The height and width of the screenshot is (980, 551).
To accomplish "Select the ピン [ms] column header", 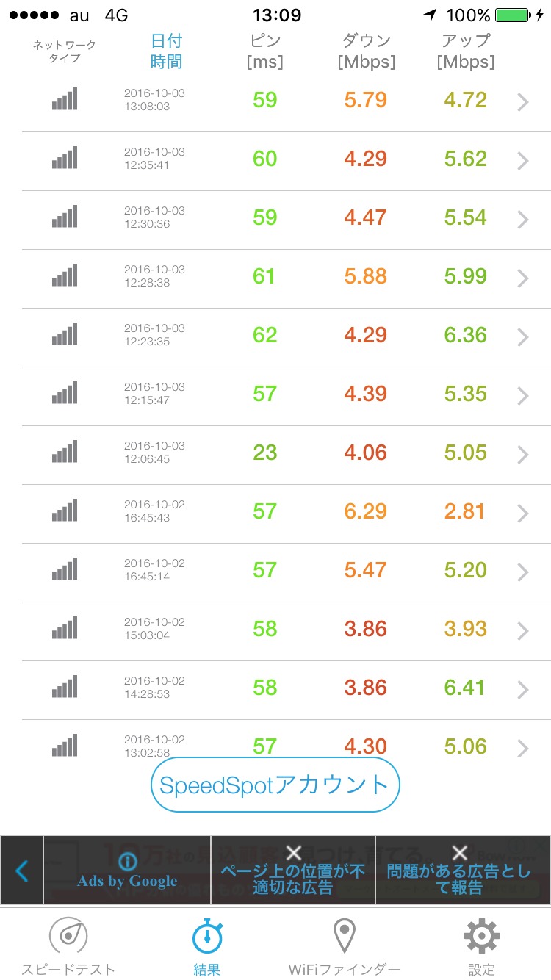I will point(264,51).
